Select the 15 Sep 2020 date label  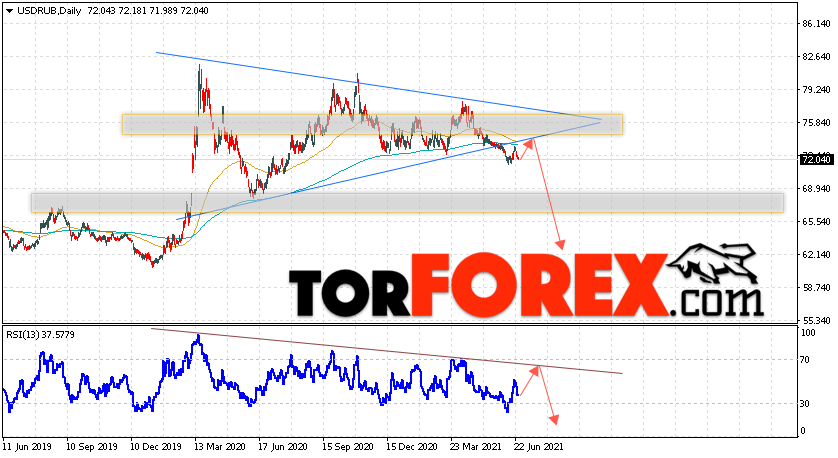coord(347,446)
